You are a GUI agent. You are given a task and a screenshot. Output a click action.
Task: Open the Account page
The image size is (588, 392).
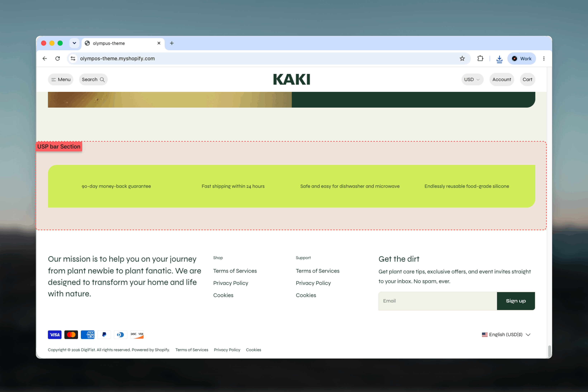(x=502, y=79)
